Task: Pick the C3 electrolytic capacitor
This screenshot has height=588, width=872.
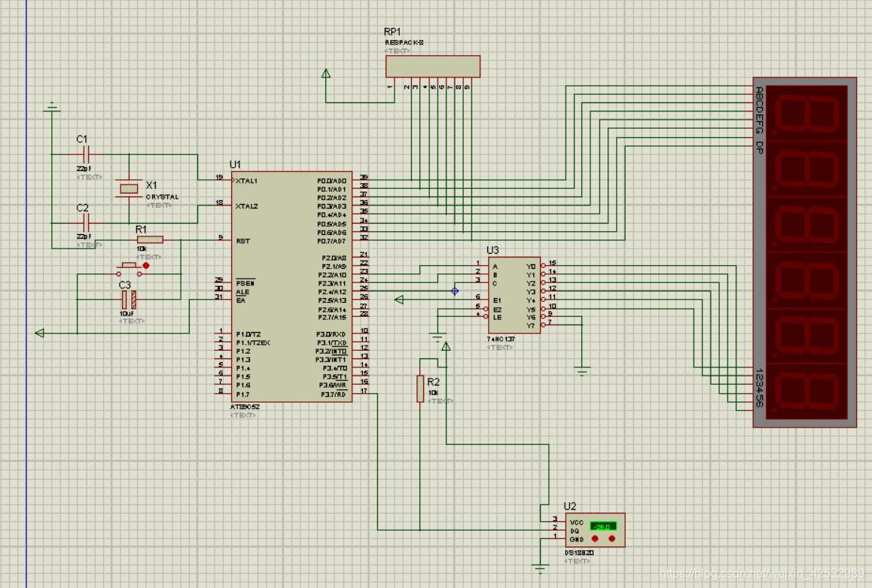Action: coord(129,300)
